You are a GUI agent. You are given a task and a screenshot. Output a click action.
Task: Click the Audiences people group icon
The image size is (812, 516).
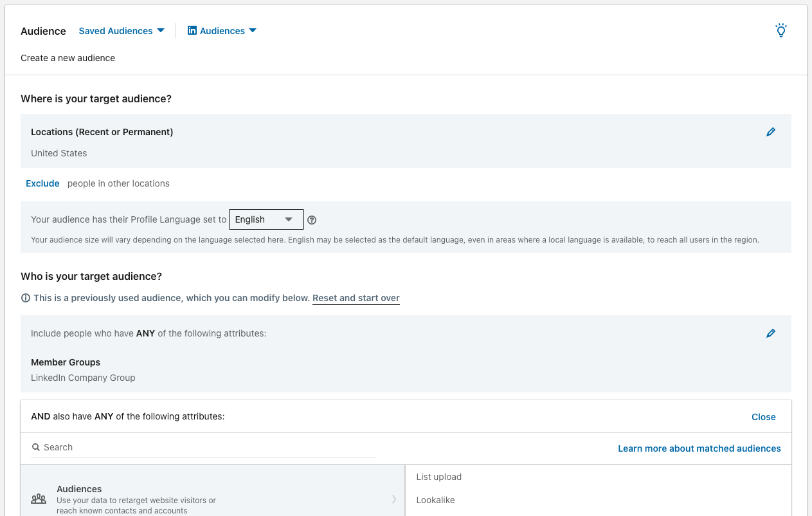39,499
